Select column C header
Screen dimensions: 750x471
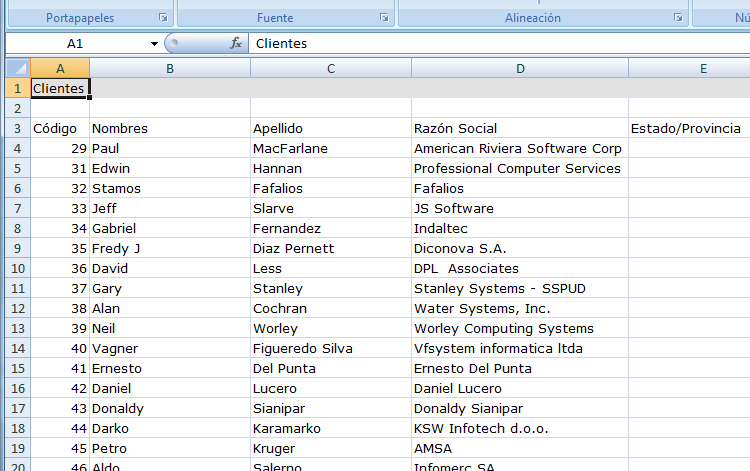point(331,68)
